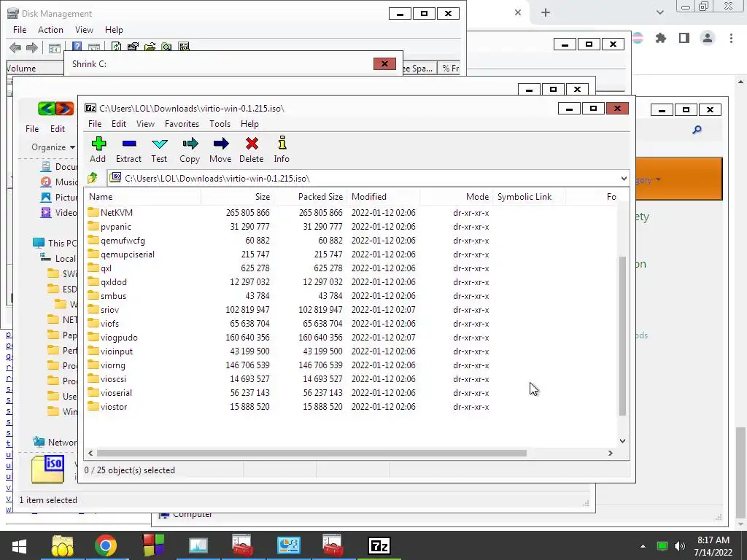This screenshot has height=560, width=747.
Task: Click Disk Management back arrow icon
Action: click(15, 47)
